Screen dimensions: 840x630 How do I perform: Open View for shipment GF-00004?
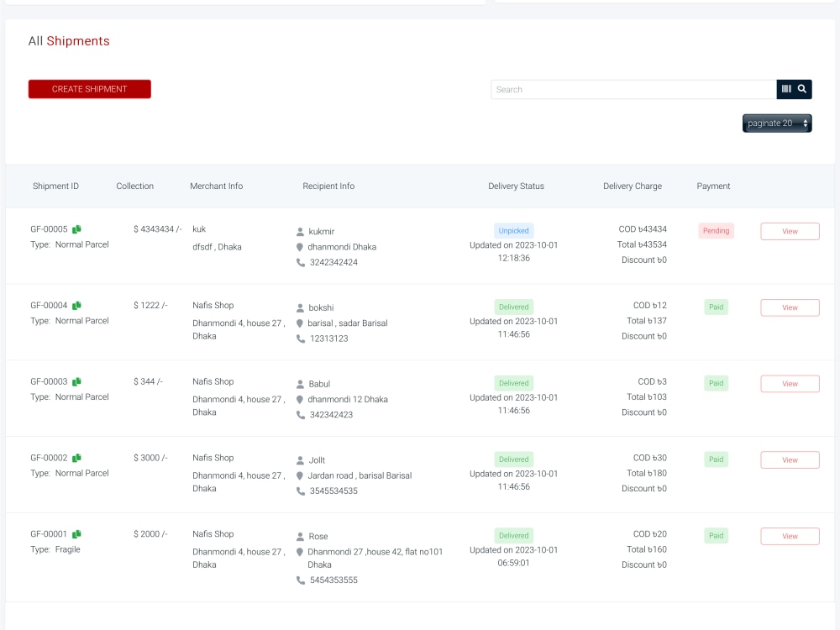[790, 307]
